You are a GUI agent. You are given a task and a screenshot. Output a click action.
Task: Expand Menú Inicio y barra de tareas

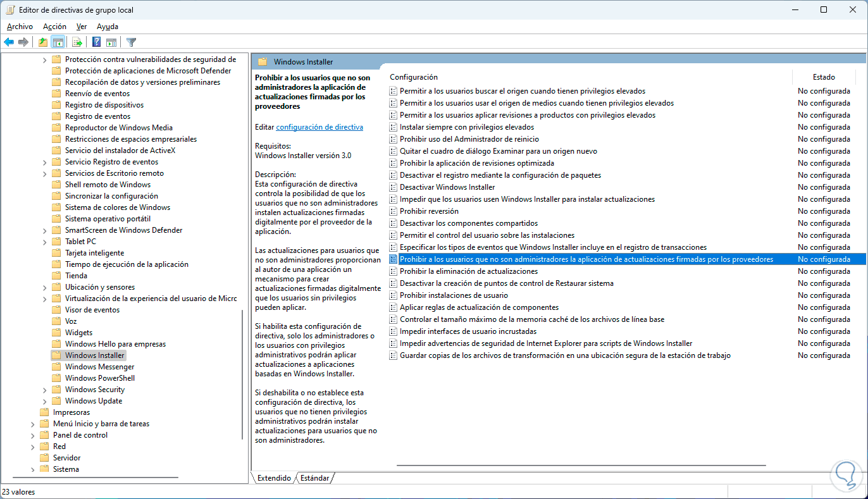[x=32, y=424]
